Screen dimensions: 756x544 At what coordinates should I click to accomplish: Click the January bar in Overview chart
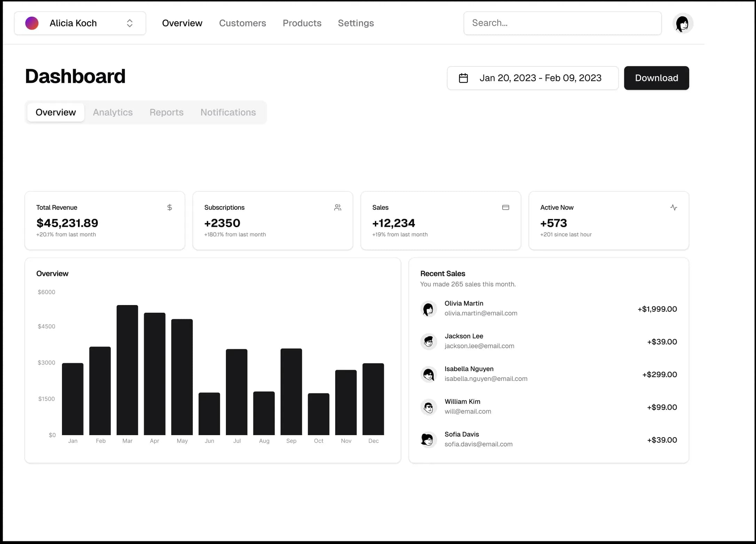(x=73, y=399)
